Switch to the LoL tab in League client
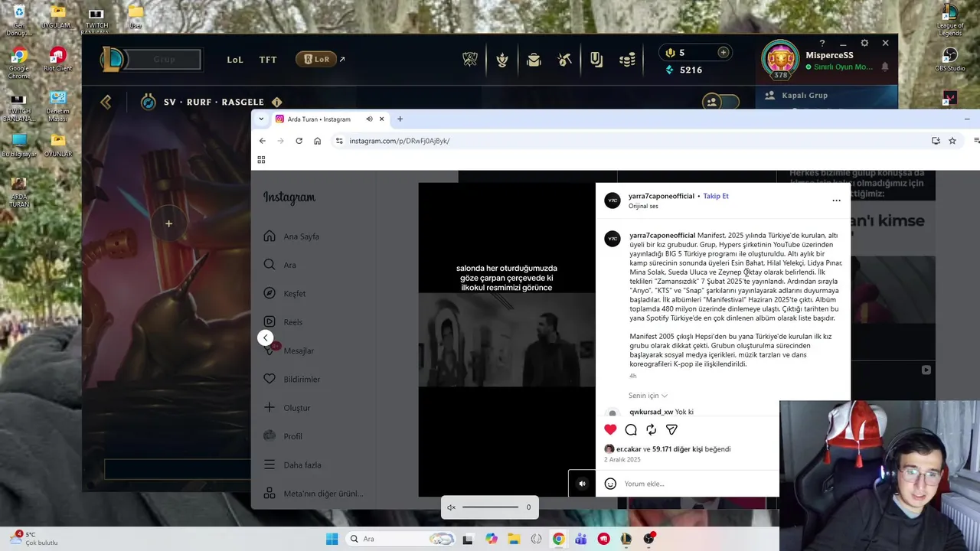 point(235,60)
